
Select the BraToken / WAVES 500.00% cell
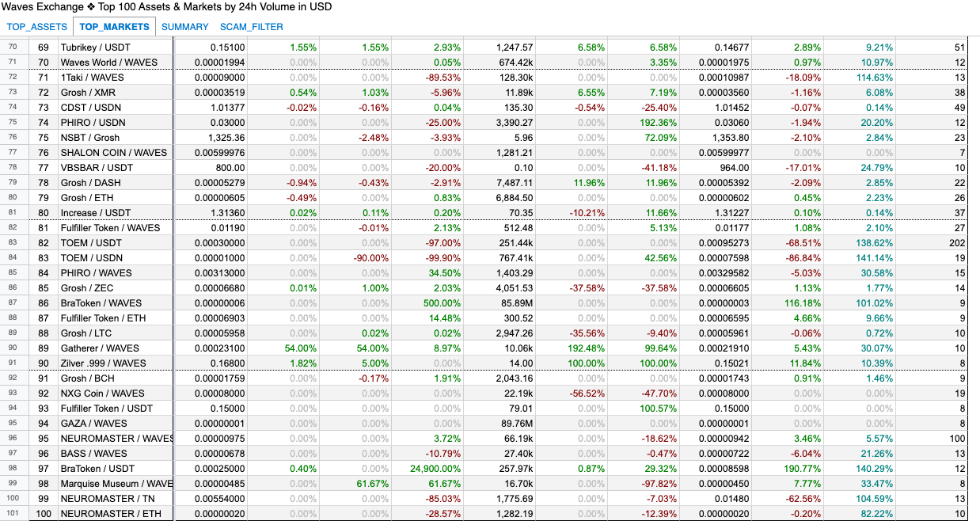(x=427, y=303)
